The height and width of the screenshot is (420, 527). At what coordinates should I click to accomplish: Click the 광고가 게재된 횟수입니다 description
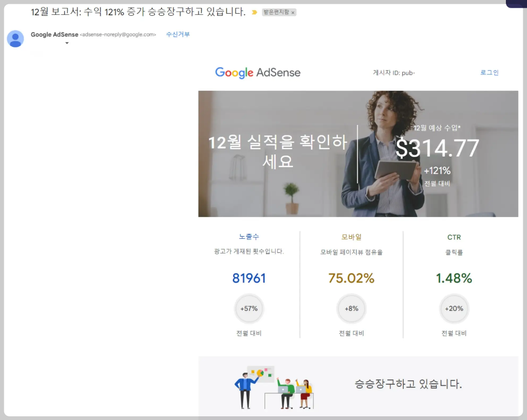pyautogui.click(x=249, y=251)
